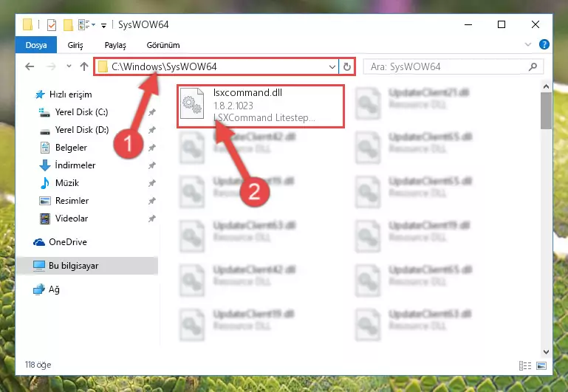Open the blue Help question mark icon

coord(544,44)
